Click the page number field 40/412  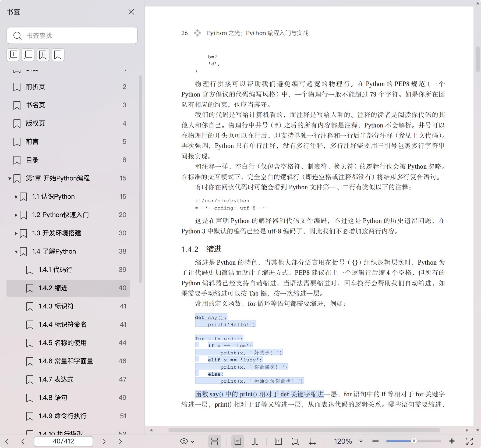click(63, 441)
